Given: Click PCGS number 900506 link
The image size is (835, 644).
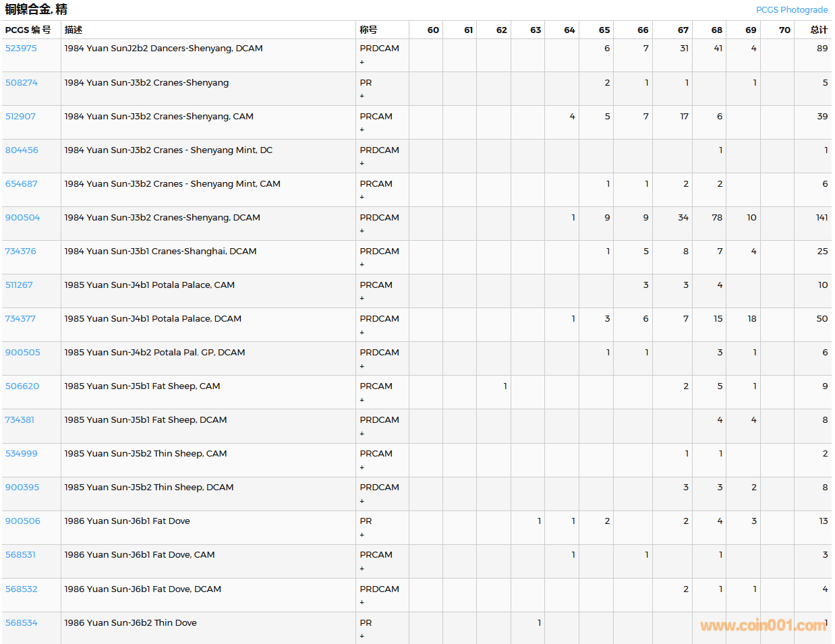Looking at the screenshot, I should coord(22,521).
